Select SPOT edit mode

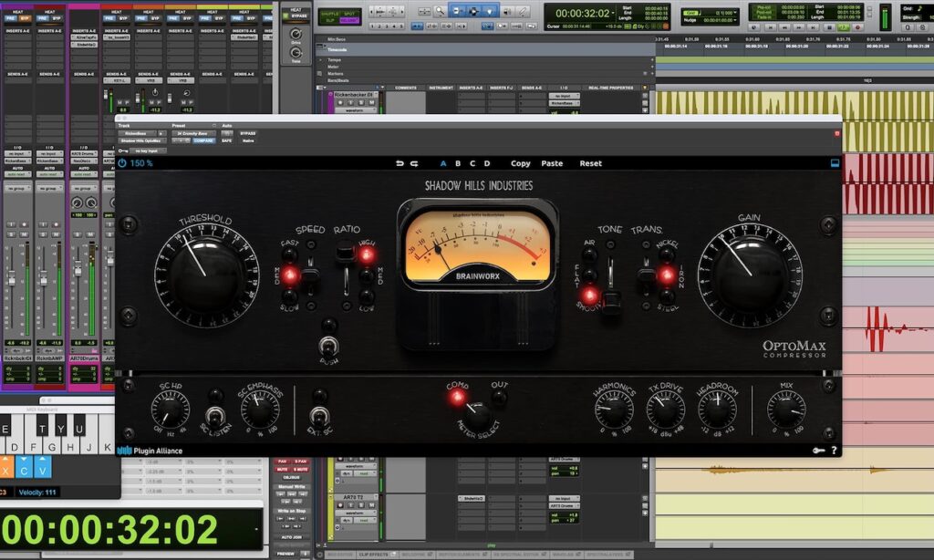click(x=350, y=13)
